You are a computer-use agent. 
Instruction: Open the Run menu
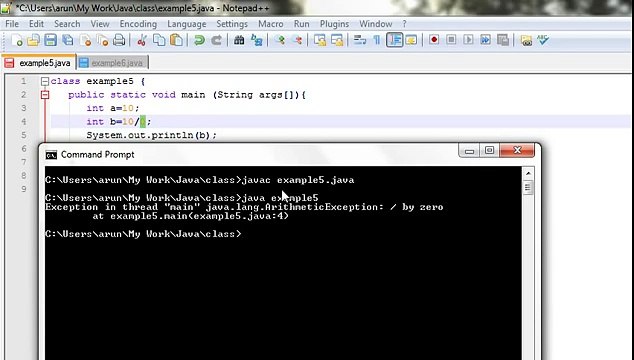click(x=302, y=24)
